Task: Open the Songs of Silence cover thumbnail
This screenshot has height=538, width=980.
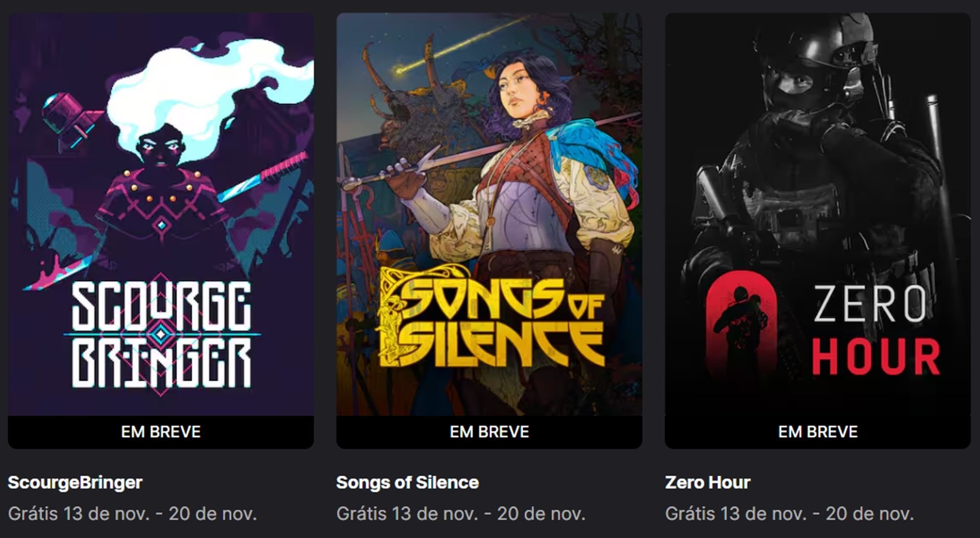Action: click(x=489, y=214)
